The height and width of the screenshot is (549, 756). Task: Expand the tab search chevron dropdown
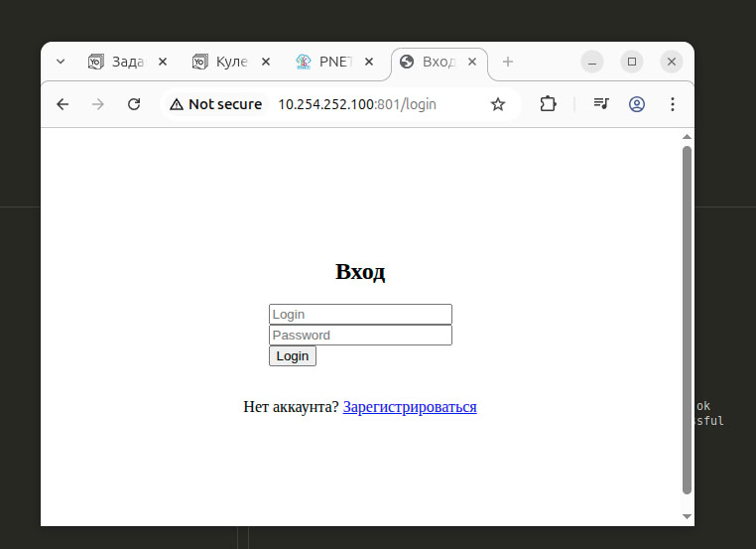pos(61,62)
